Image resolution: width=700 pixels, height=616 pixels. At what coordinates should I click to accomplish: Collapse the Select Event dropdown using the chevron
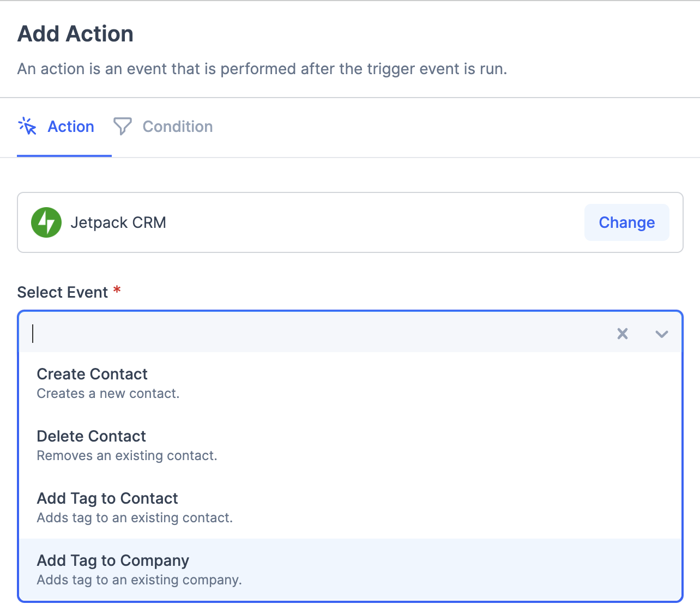coord(661,334)
